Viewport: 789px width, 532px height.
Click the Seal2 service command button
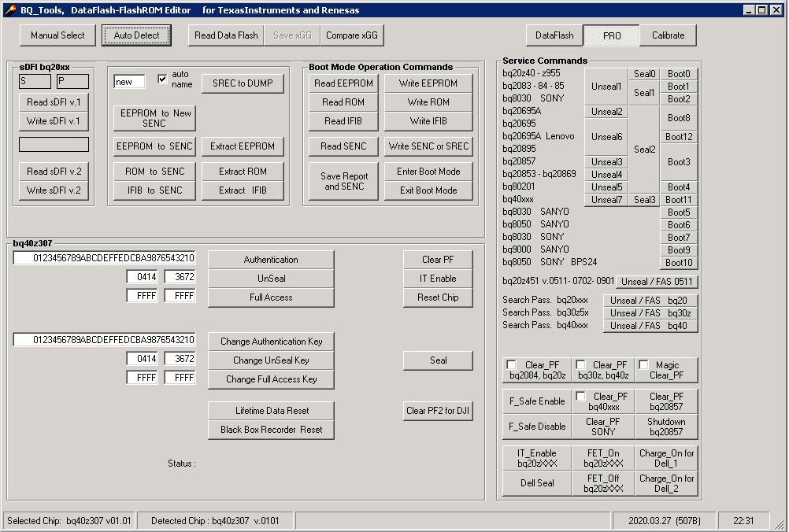point(645,150)
